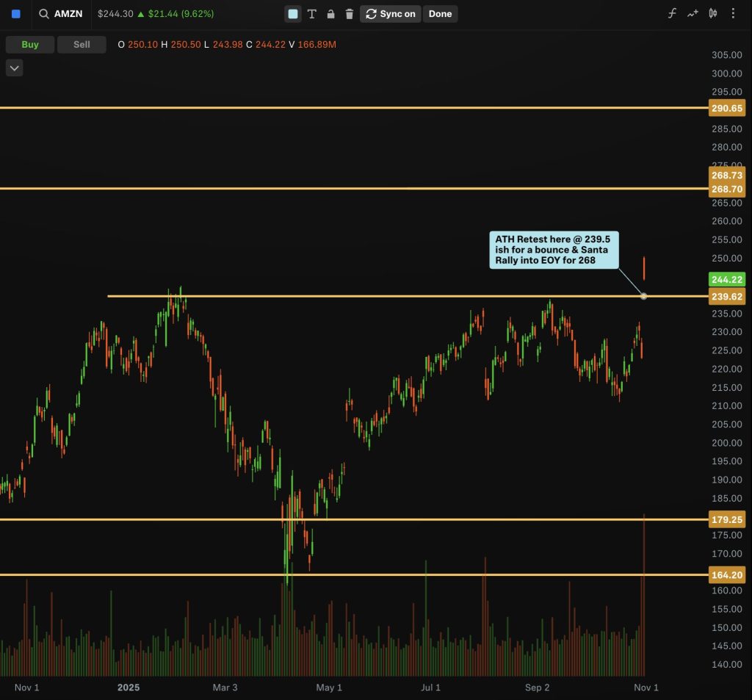The image size is (752, 700).
Task: Click the Sell button
Action: pyautogui.click(x=82, y=45)
